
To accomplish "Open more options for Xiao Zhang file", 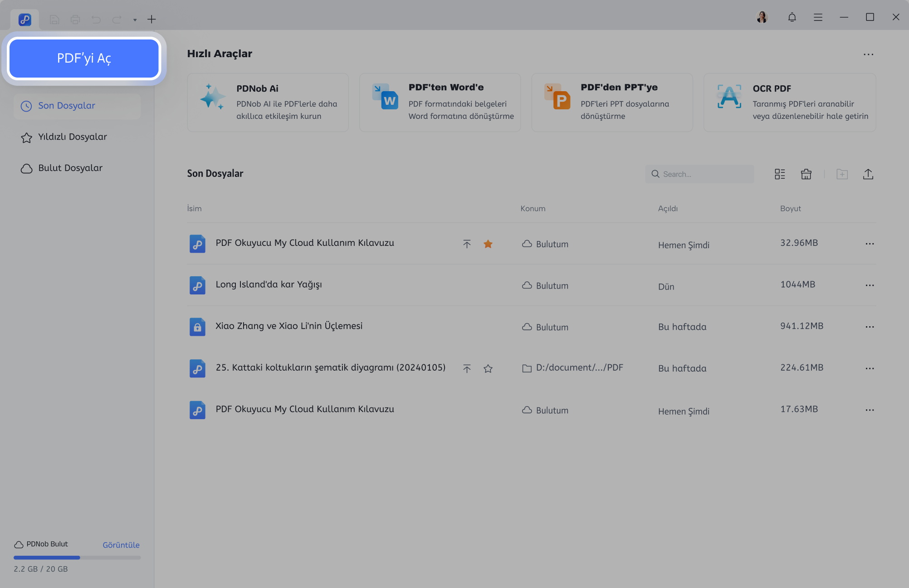I will 869,327.
